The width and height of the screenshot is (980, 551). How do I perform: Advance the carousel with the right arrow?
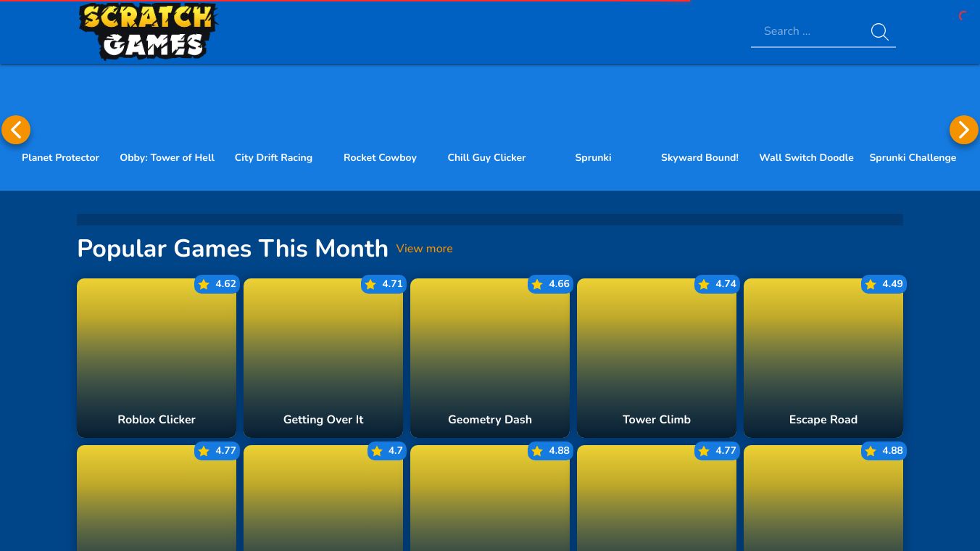coord(964,130)
